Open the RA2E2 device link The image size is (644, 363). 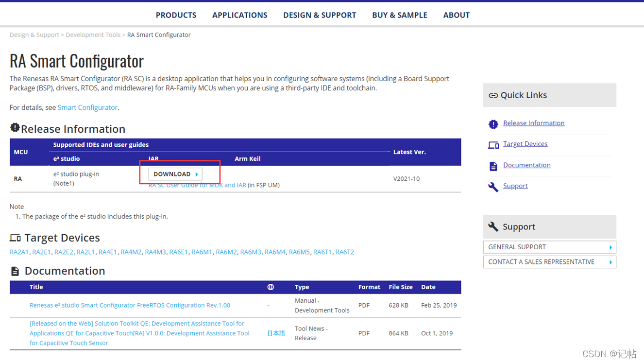coord(64,252)
